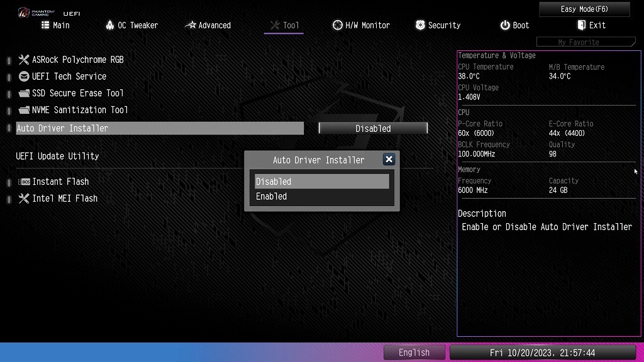Launch NVME Sanitization Tool
The image size is (644, 362).
pos(80,110)
